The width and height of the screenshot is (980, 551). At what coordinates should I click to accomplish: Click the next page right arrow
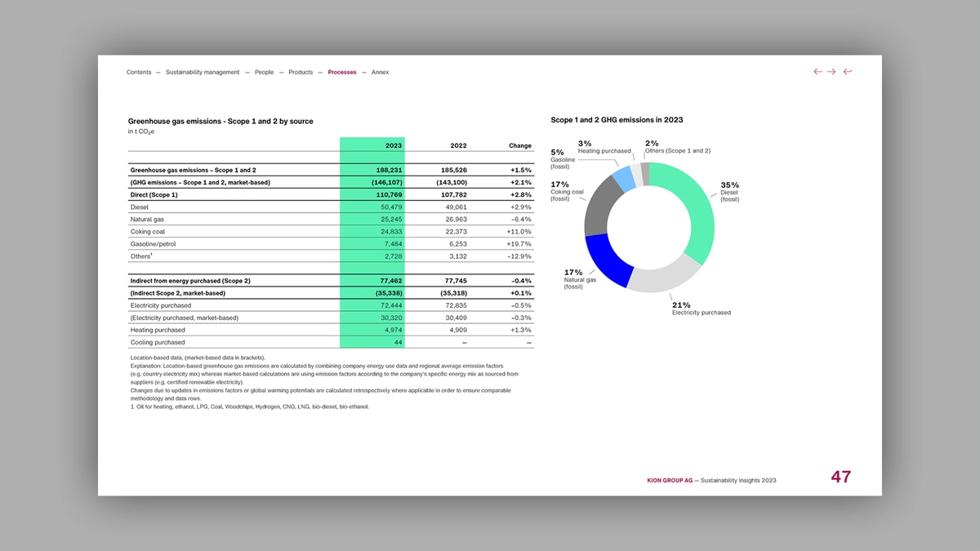(831, 72)
